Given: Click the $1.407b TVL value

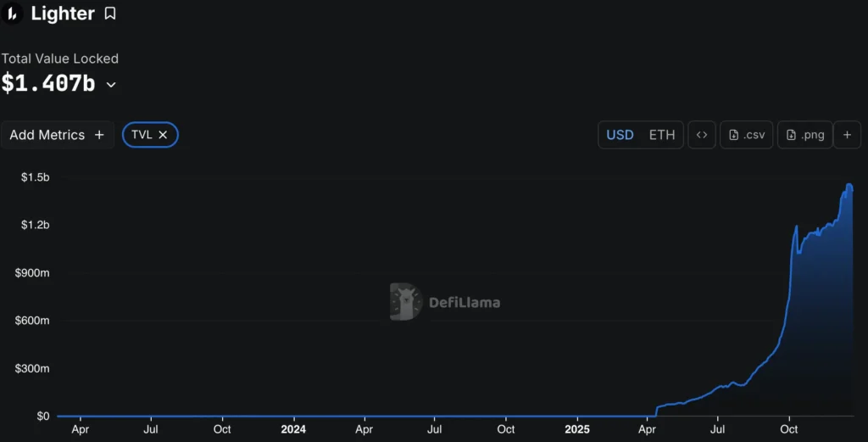Looking at the screenshot, I should click(x=48, y=83).
